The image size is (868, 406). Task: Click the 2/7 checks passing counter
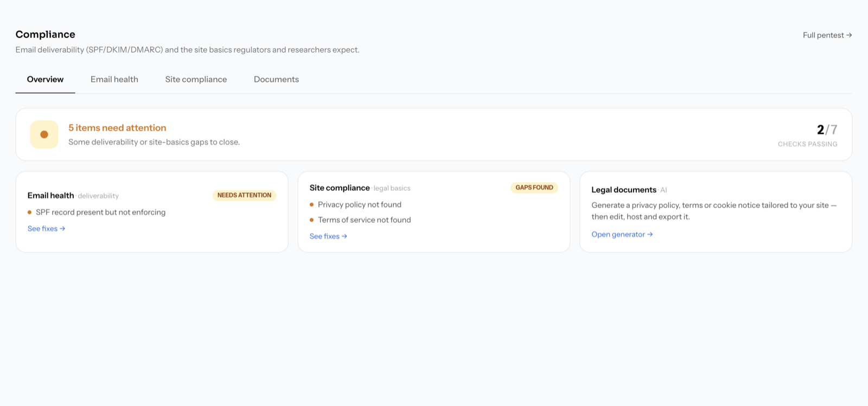pos(827,130)
